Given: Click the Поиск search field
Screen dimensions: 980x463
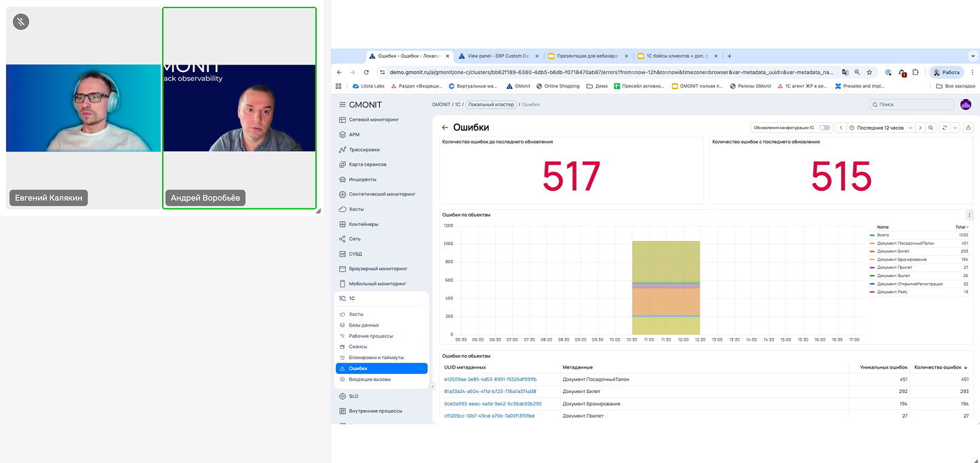Looking at the screenshot, I should pyautogui.click(x=912, y=105).
